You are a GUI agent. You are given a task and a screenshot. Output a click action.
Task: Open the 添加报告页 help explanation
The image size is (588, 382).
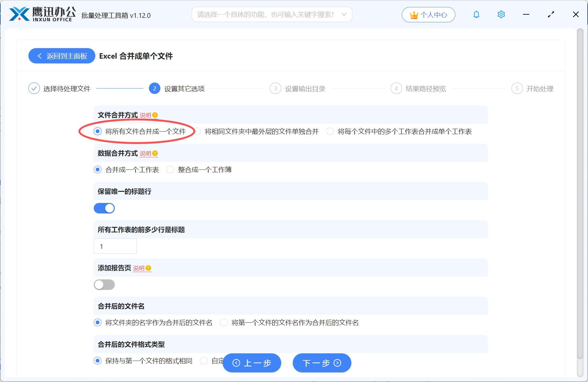pyautogui.click(x=148, y=268)
